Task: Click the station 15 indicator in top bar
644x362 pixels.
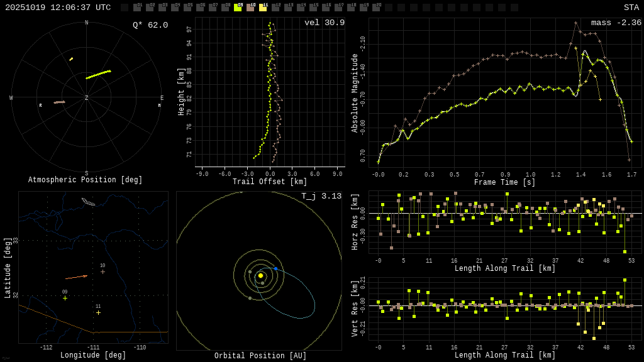Action: [x=313, y=8]
